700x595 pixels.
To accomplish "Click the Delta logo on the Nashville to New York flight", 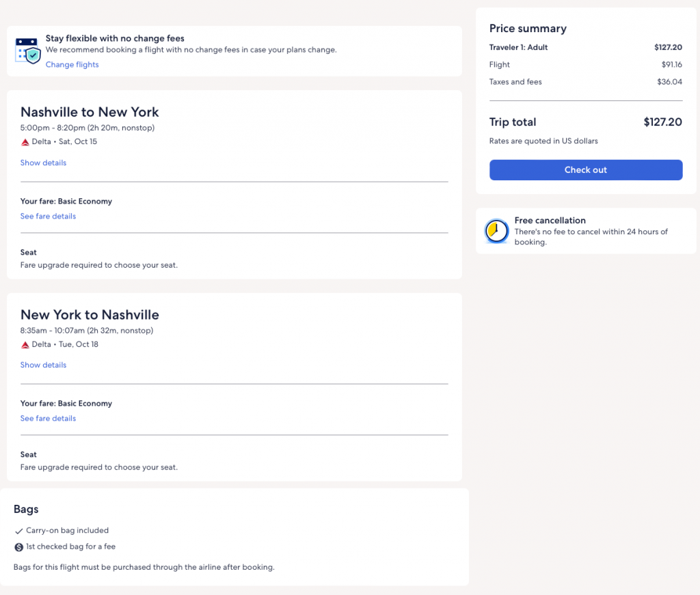I will coord(25,142).
